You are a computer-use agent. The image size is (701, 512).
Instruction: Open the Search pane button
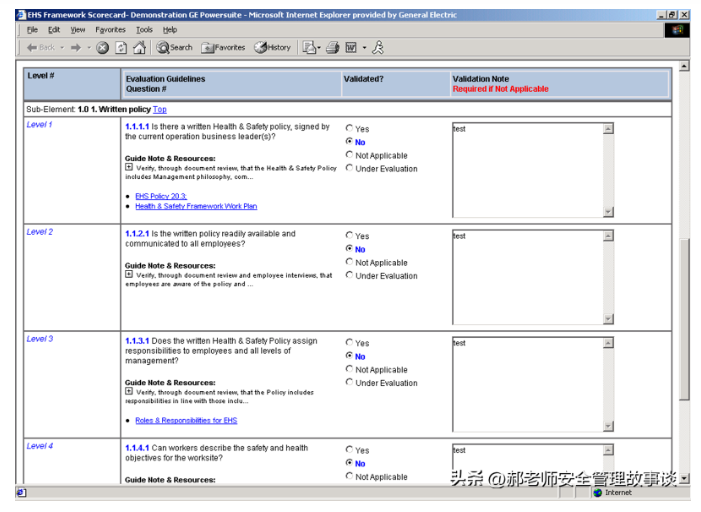(x=174, y=47)
